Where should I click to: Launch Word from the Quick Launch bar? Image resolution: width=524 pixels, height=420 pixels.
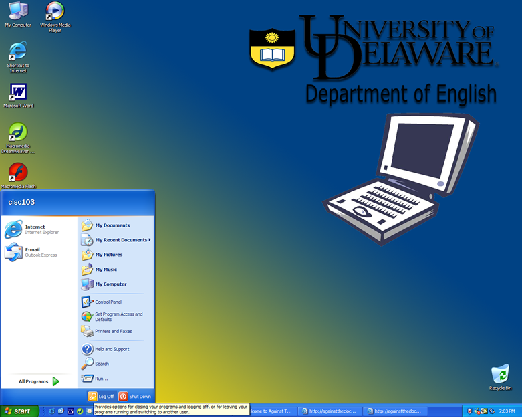[x=71, y=411]
